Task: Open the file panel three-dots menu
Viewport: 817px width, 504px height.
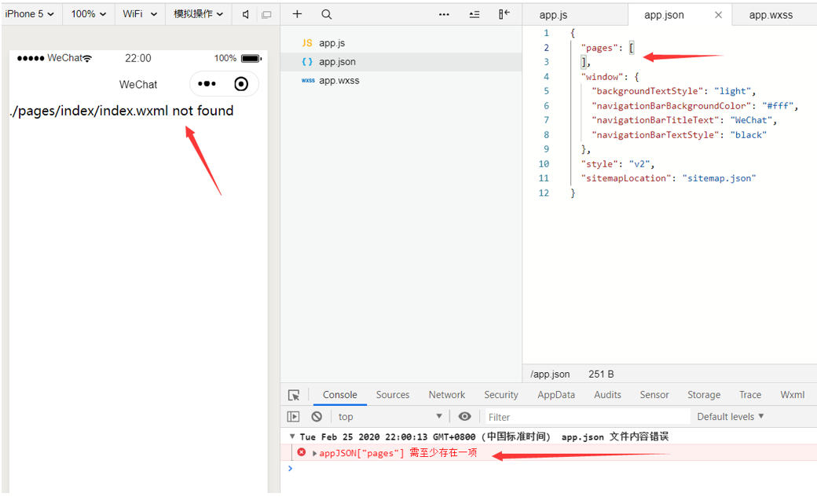Action: (x=444, y=15)
